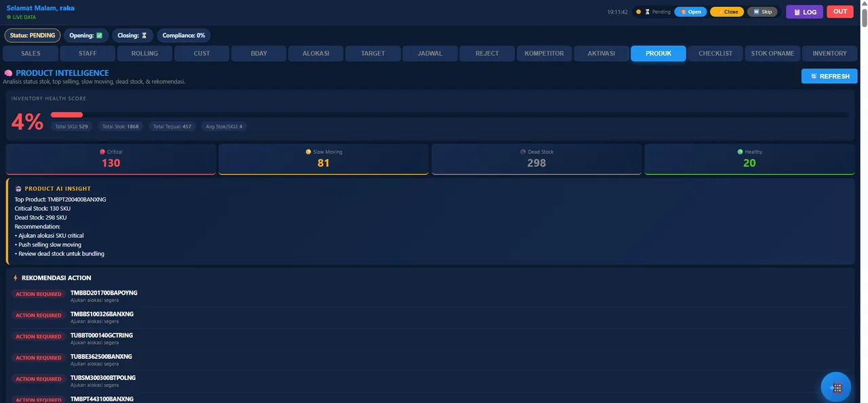
Task: Open the purple LOG button
Action: click(804, 12)
